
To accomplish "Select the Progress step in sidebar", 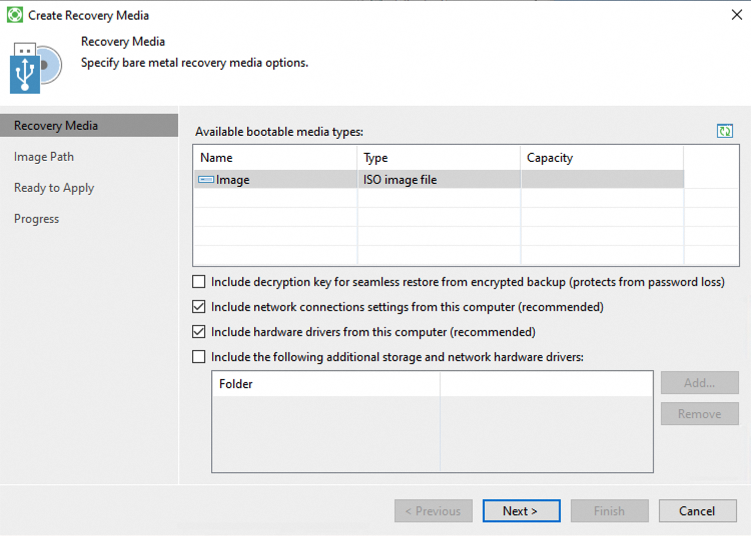I will point(36,219).
